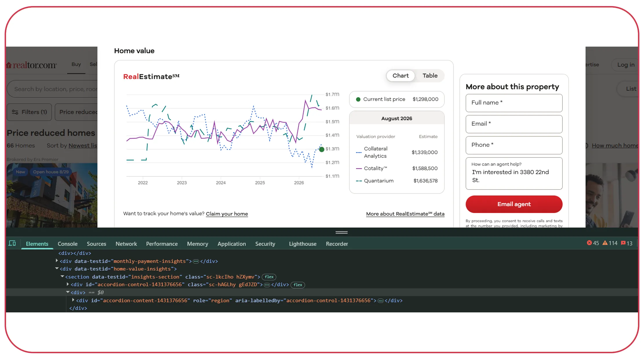644x359 pixels.
Task: Collapse the selected div $0 node
Action: (x=68, y=292)
